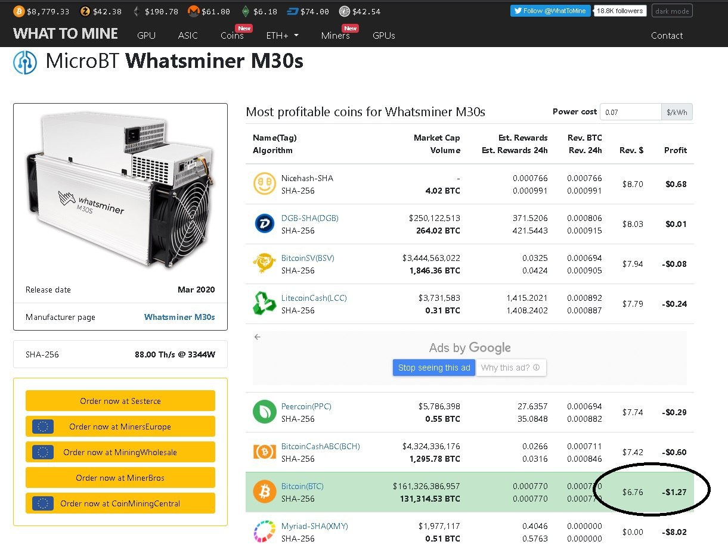The height and width of the screenshot is (560, 728).
Task: Click the BitcoinSV coin icon
Action: coord(264,264)
